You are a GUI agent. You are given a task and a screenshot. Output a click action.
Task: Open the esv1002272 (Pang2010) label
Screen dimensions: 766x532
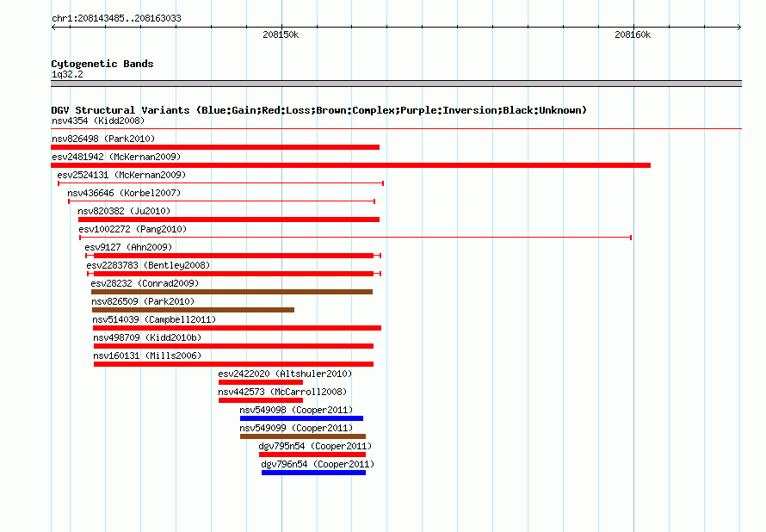[133, 229]
